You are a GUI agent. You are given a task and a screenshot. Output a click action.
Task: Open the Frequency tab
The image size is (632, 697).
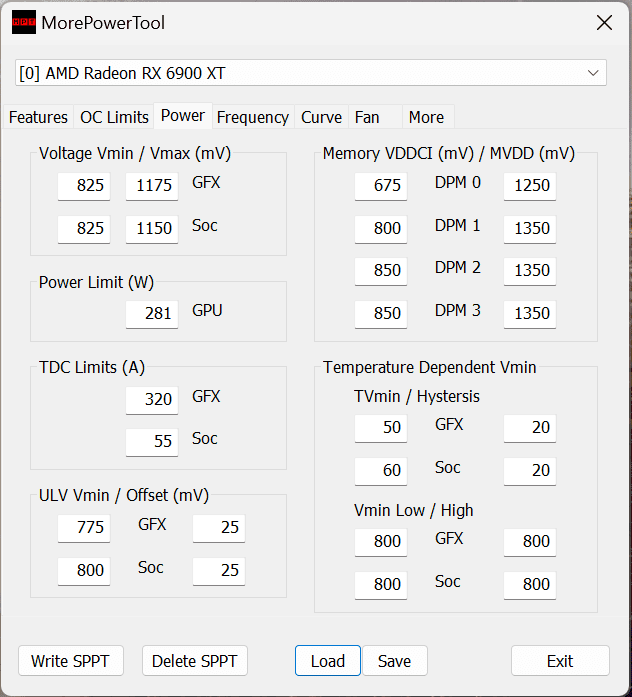(253, 117)
